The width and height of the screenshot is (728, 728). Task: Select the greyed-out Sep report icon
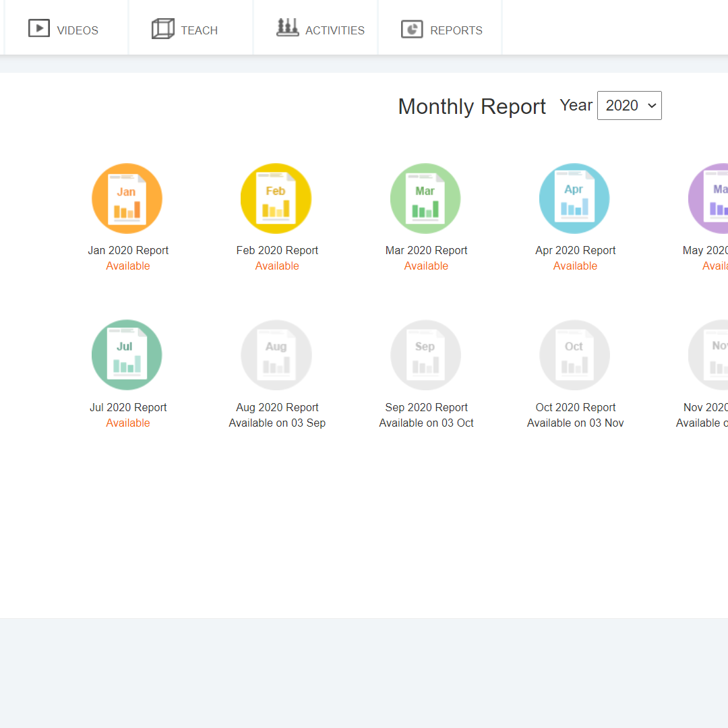click(425, 355)
